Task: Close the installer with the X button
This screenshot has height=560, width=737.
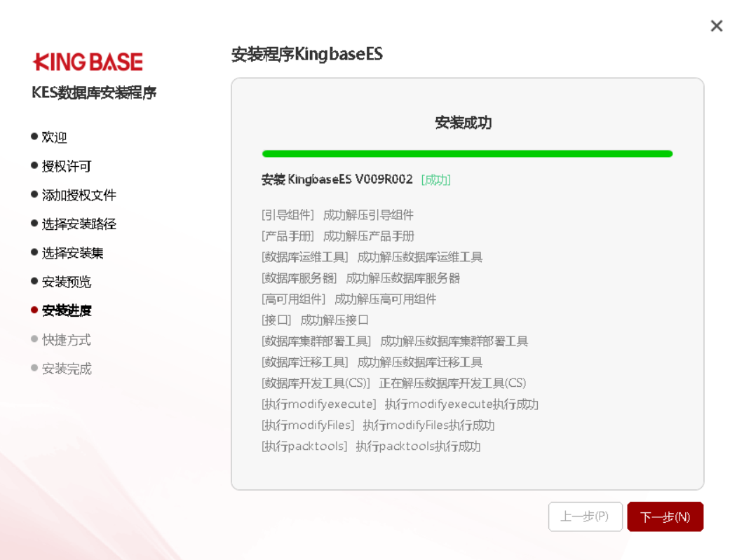Action: pos(716,26)
